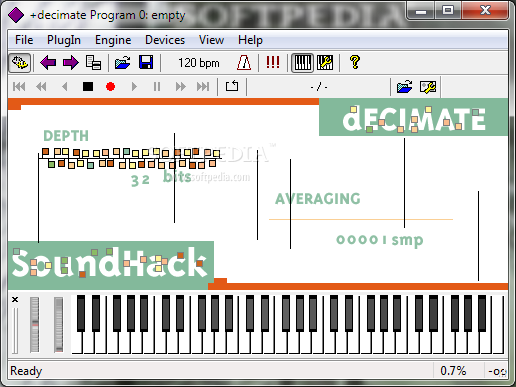The height and width of the screenshot is (387, 516).
Task: Open the PlugIn menu
Action: click(64, 40)
